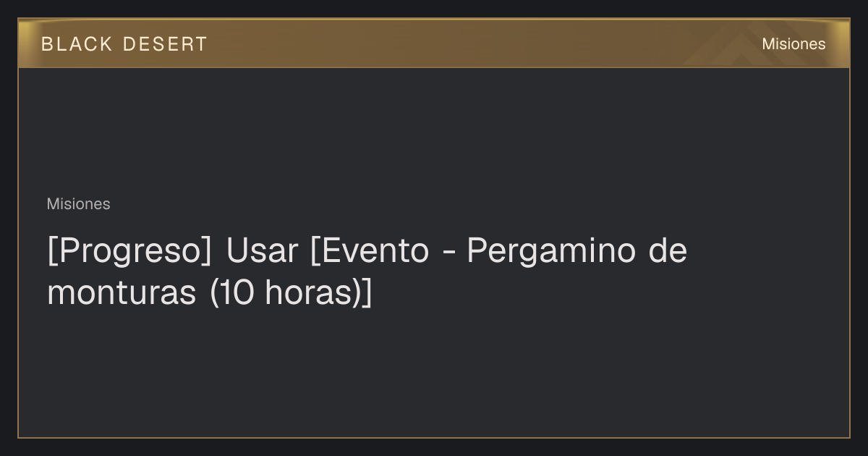Select the small Misiones breadcrumb above title
Screen dimensions: 868x456
pos(78,204)
